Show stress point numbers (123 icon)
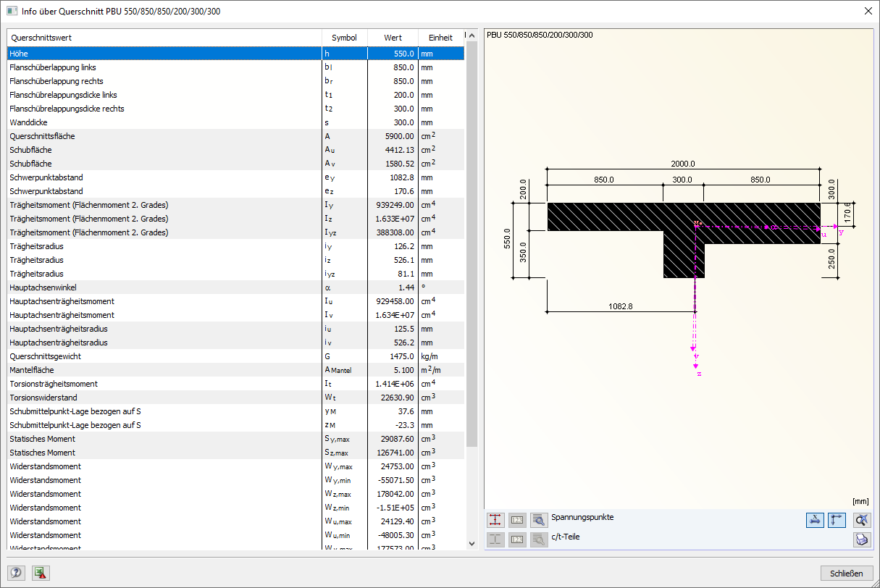Viewport: 880px width, 588px height. [x=517, y=519]
